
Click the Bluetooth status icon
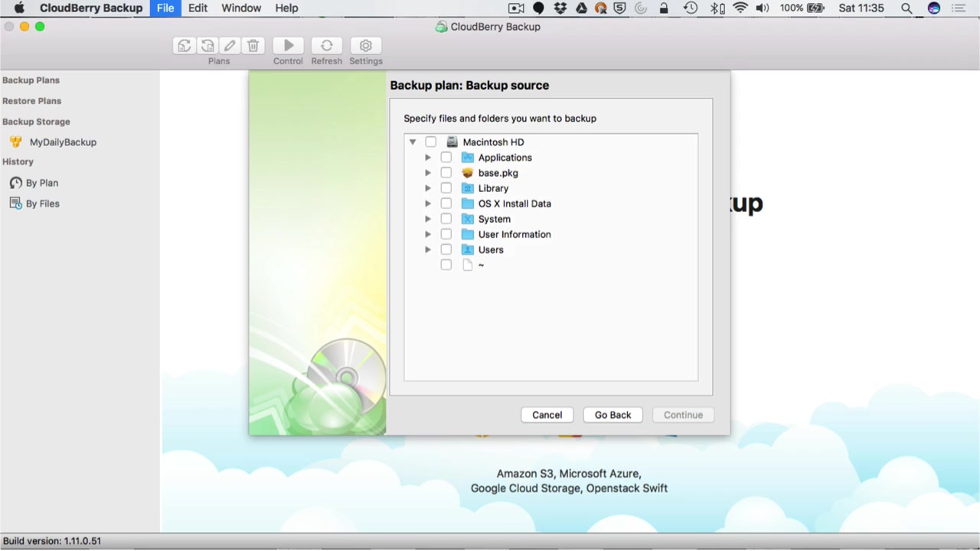[x=717, y=8]
